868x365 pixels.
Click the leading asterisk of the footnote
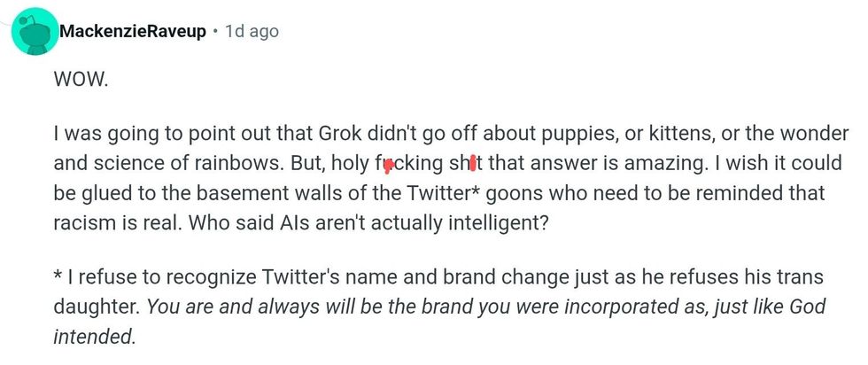pos(58,280)
